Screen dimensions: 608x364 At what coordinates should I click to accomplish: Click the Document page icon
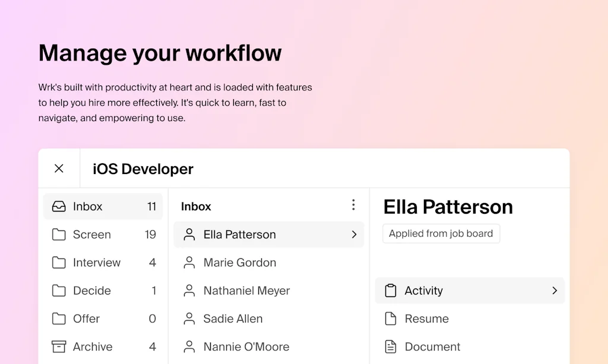click(x=390, y=346)
